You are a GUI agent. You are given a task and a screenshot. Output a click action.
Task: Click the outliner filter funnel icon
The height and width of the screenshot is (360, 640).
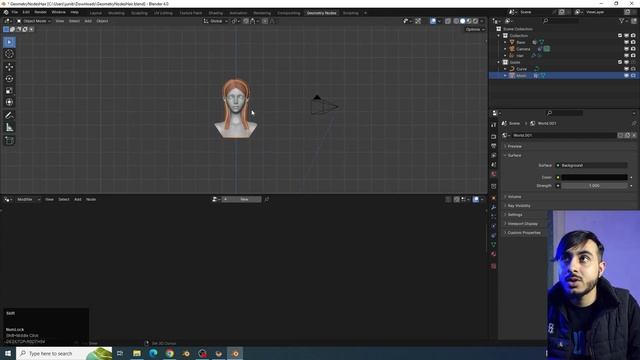point(622,21)
